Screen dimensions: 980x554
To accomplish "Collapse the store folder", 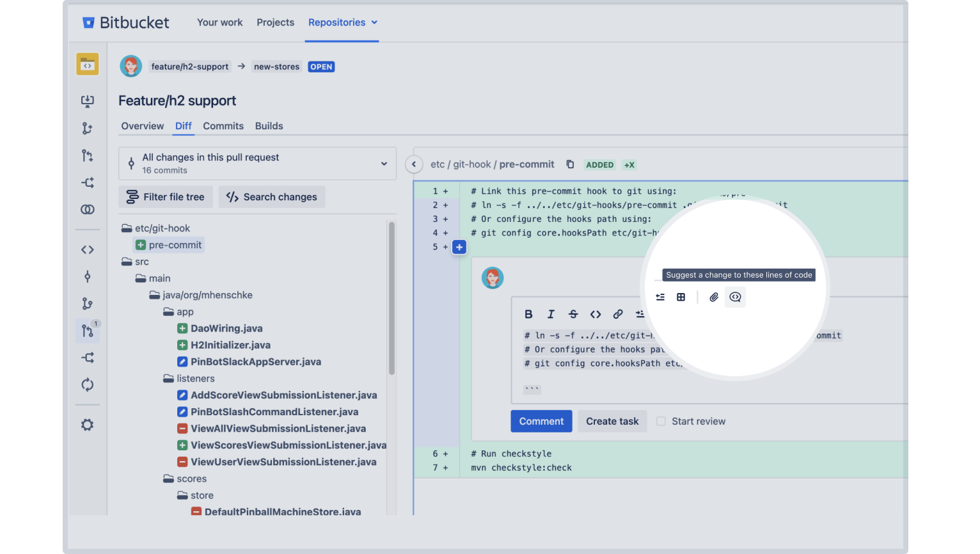I will tap(195, 495).
